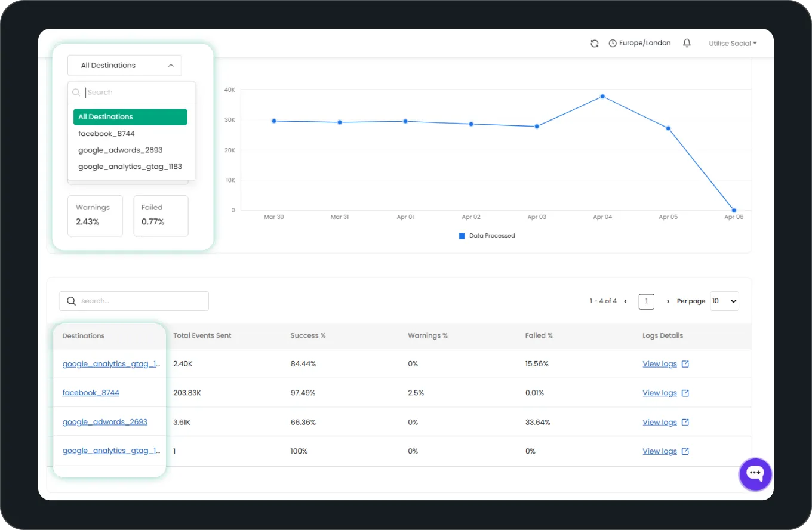Click external link icon for facebook_8744 logs
Viewport: 812px width, 530px height.
click(685, 393)
